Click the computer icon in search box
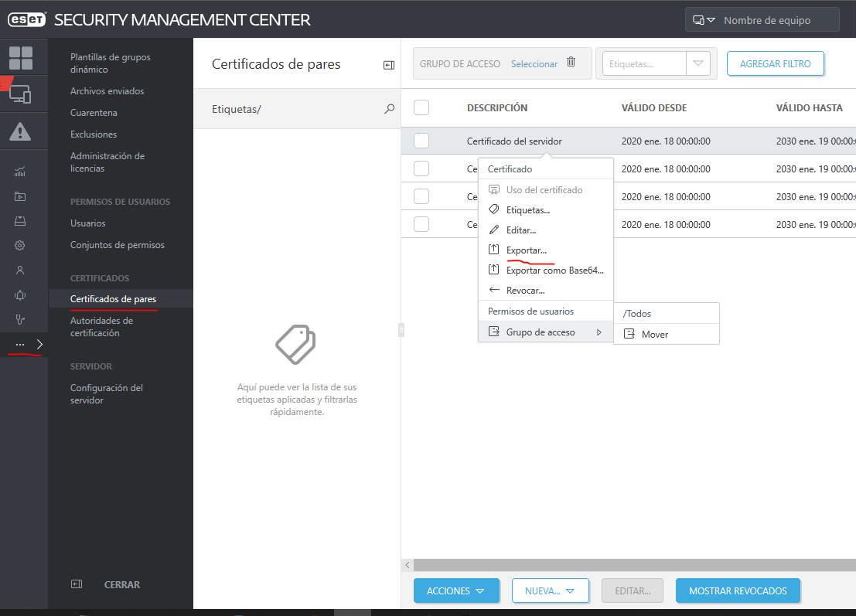Image resolution: width=856 pixels, height=616 pixels. coord(698,20)
